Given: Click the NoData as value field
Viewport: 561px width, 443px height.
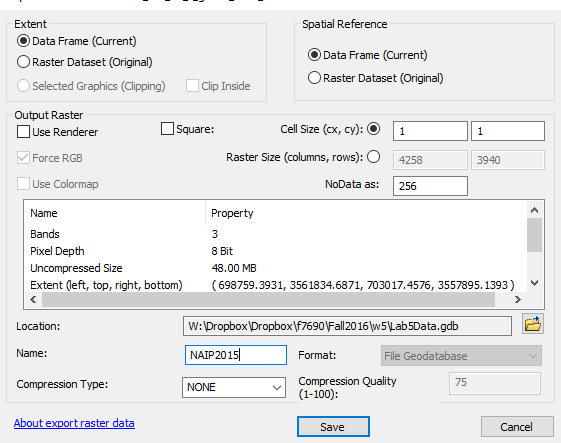Looking at the screenshot, I should pos(430,186).
